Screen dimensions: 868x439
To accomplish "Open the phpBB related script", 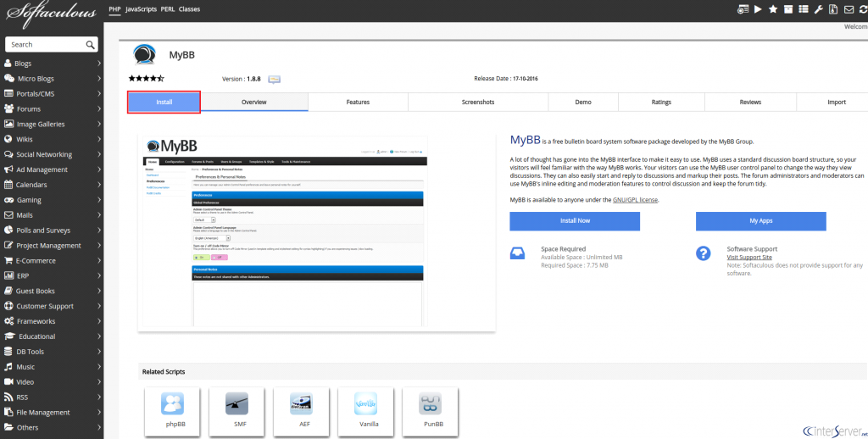I will tap(172, 410).
